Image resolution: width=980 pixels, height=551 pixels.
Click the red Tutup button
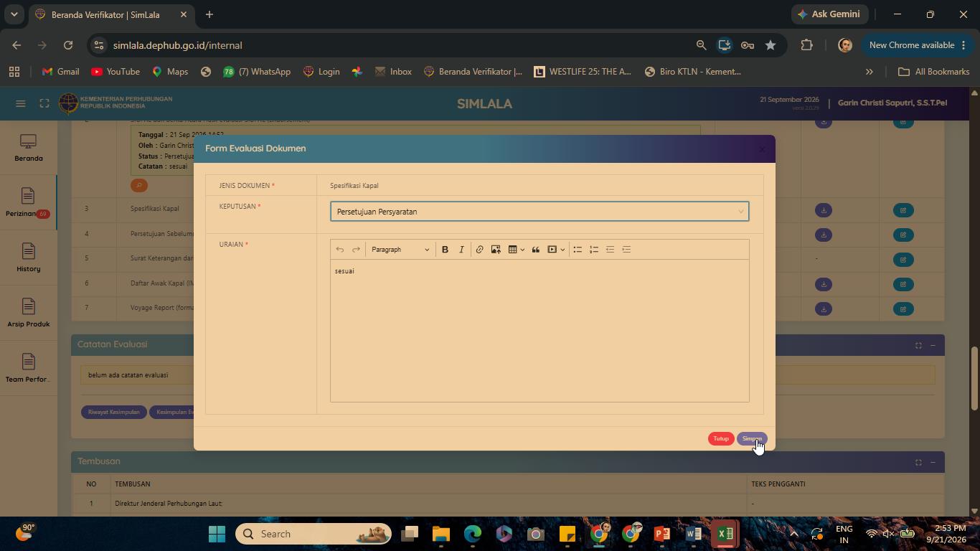click(721, 438)
